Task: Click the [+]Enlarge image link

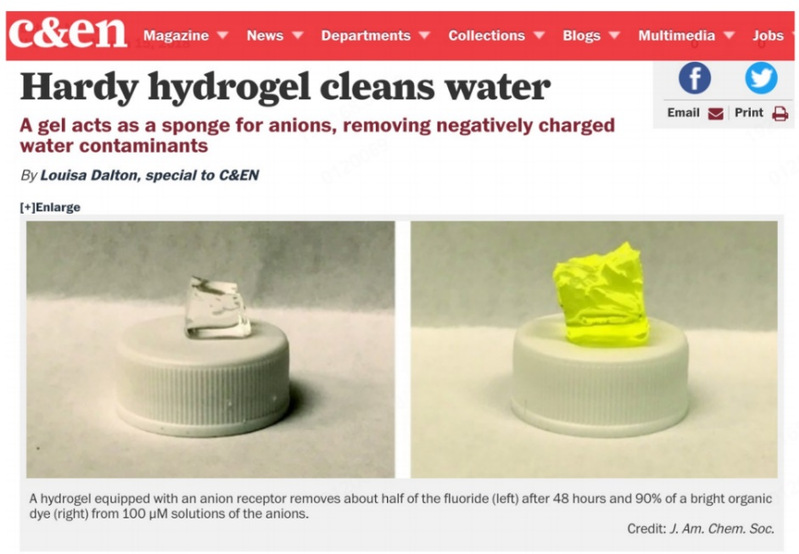Action: pyautogui.click(x=50, y=207)
